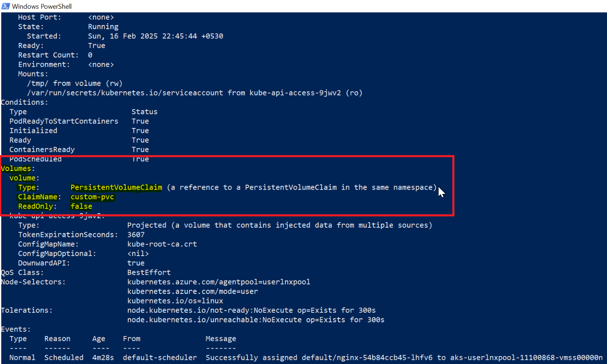Click the PowerShell icon in the title bar
The image size is (607, 364).
(x=6, y=6)
